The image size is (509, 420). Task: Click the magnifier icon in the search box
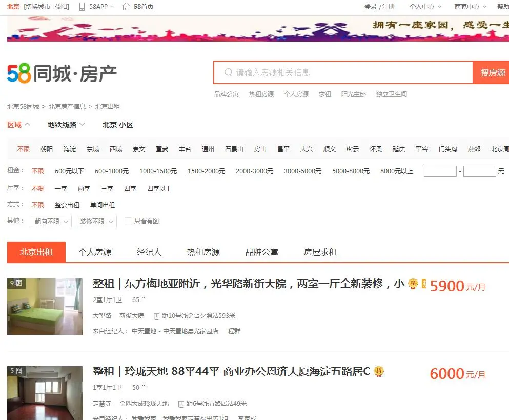coord(228,72)
